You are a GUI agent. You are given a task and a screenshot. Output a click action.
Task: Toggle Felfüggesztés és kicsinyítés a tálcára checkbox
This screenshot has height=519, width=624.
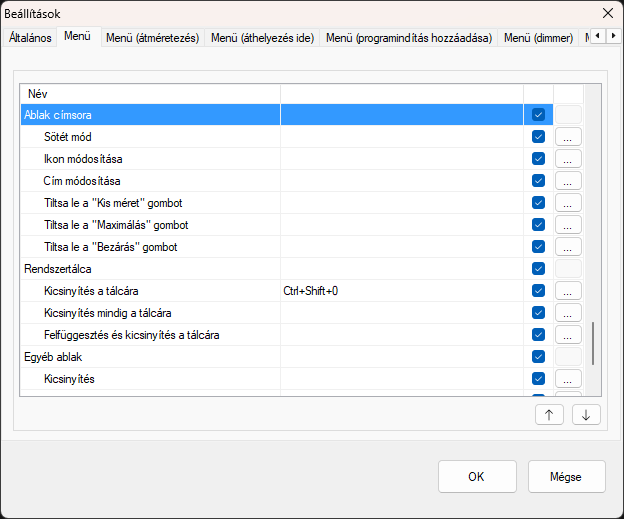click(x=538, y=335)
